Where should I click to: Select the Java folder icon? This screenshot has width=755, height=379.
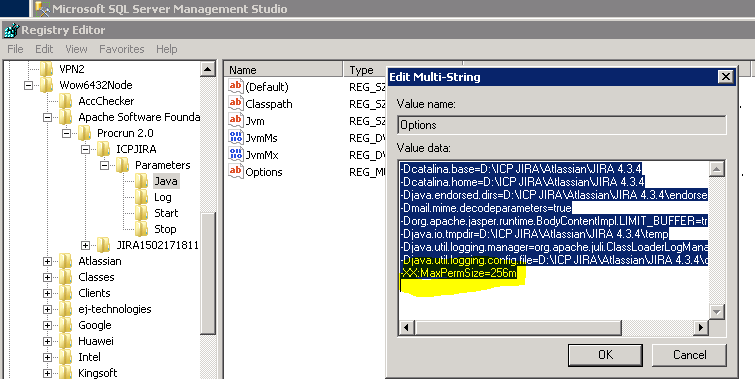pyautogui.click(x=141, y=181)
